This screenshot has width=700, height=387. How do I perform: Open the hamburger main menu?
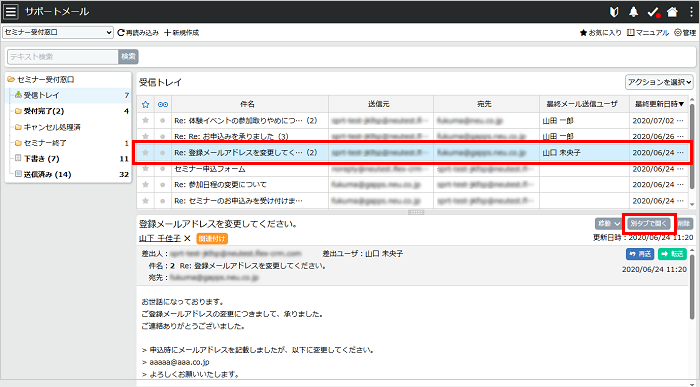[x=11, y=12]
